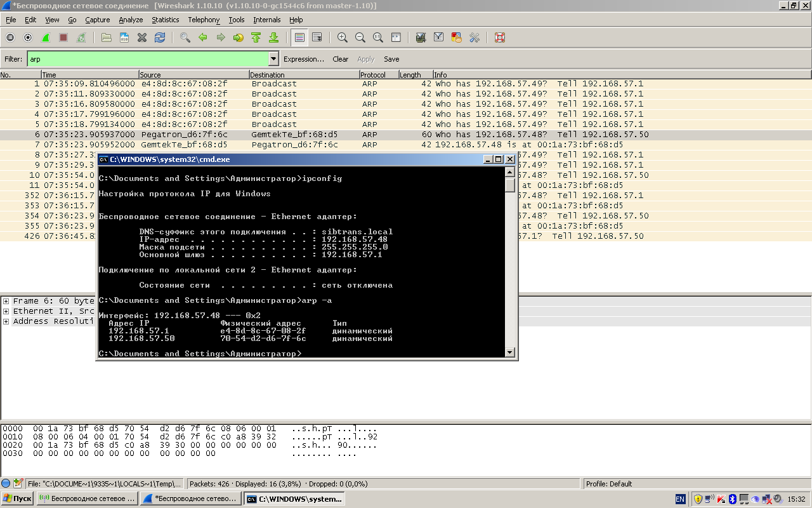Jump to the first packet
This screenshot has height=508, width=812.
[x=256, y=37]
